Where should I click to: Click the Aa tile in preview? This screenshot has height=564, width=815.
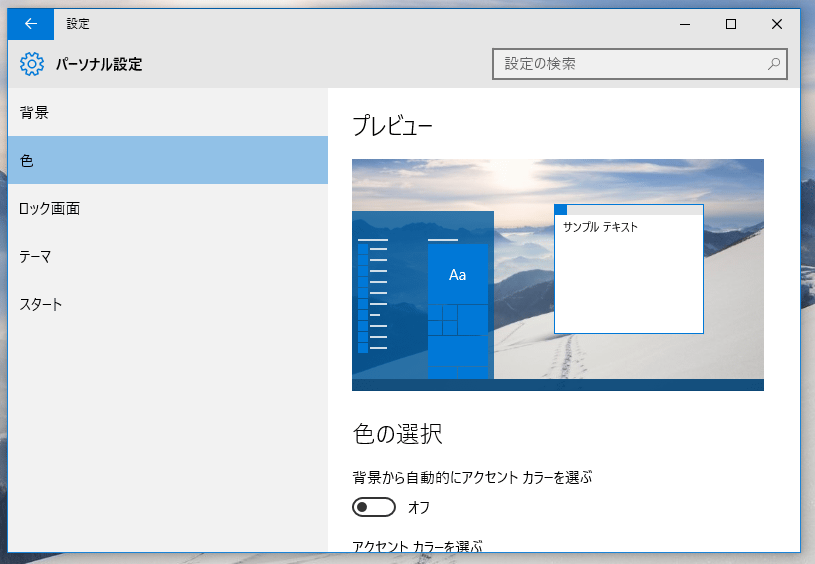(x=457, y=274)
